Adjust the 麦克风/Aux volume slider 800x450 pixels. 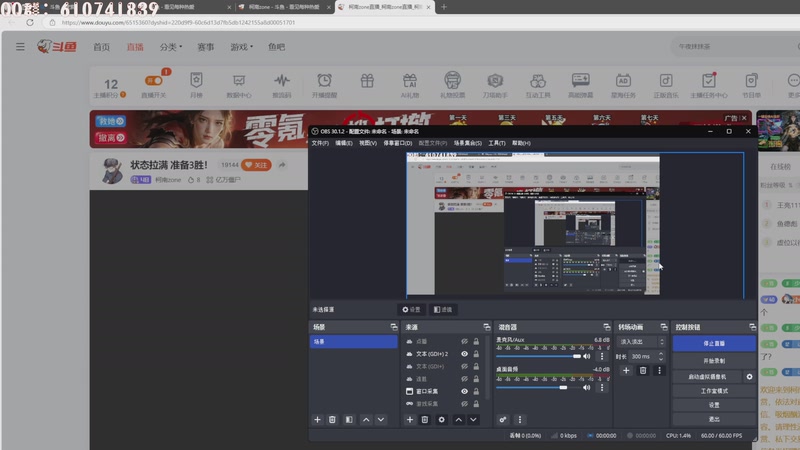[x=538, y=356]
